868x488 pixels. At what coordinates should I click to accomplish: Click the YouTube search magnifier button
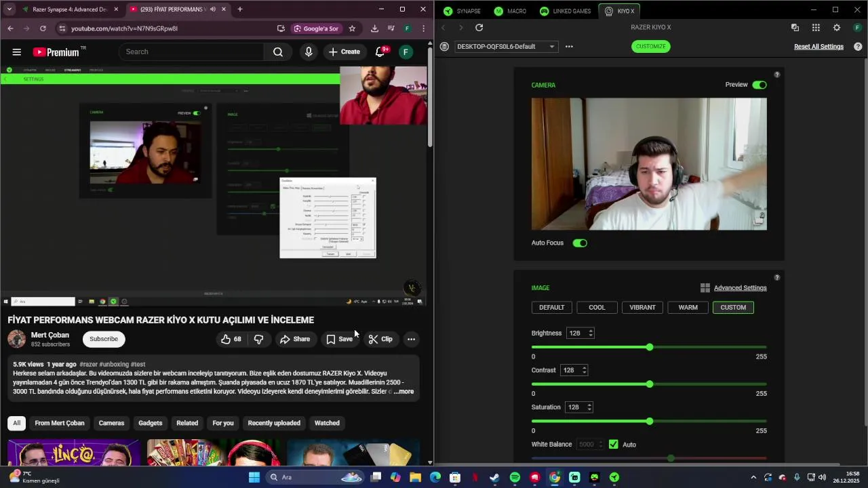278,52
